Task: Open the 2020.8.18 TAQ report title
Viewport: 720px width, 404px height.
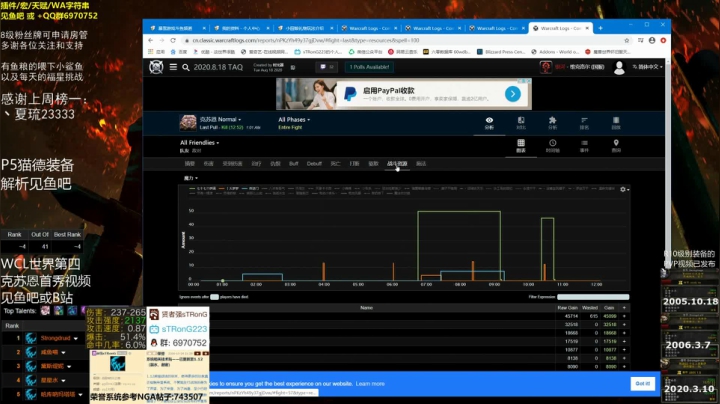Action: click(x=218, y=67)
